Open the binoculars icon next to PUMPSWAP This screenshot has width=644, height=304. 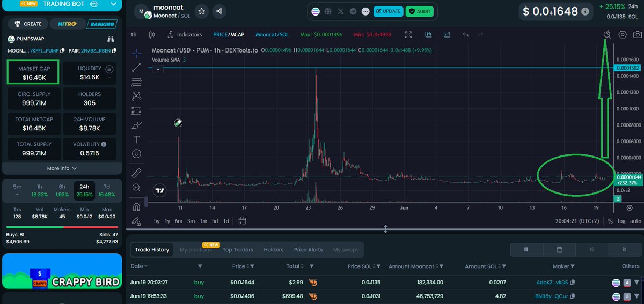(112, 39)
